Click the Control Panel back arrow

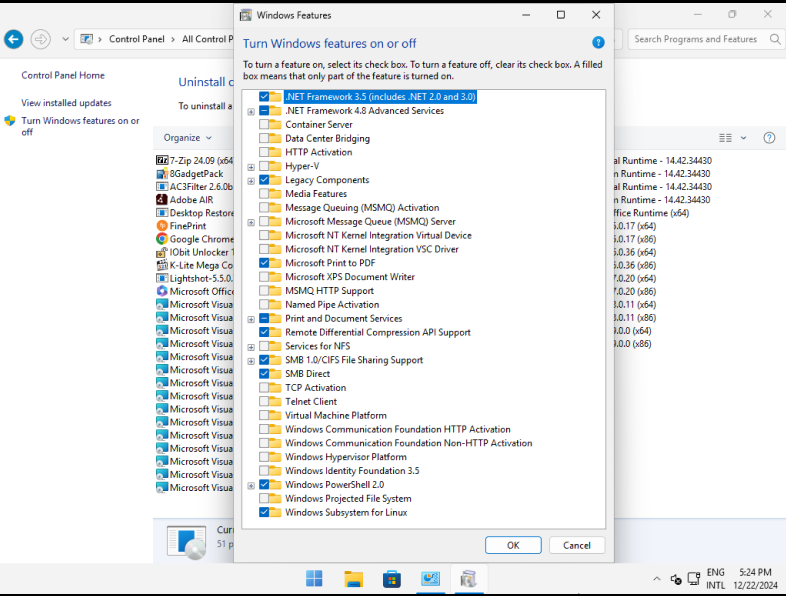14,39
